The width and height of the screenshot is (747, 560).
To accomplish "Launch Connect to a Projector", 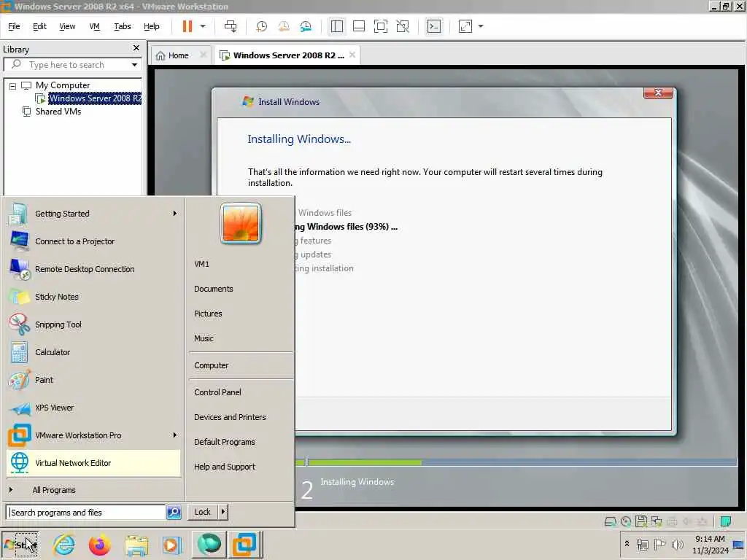I will pyautogui.click(x=94, y=241).
